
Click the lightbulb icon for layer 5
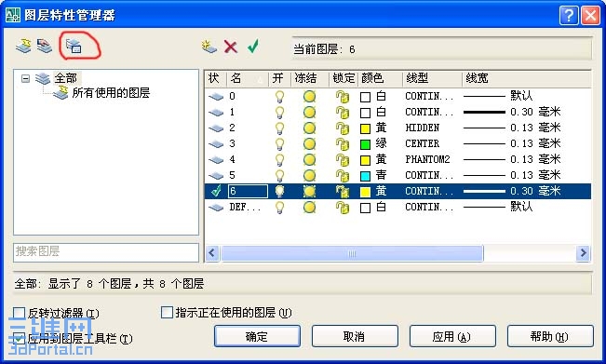[279, 176]
